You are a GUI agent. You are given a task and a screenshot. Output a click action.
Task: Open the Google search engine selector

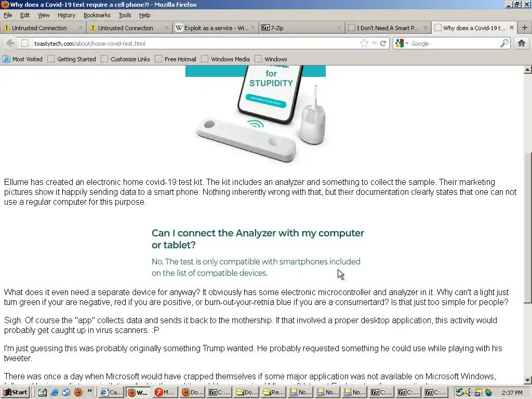click(402, 44)
